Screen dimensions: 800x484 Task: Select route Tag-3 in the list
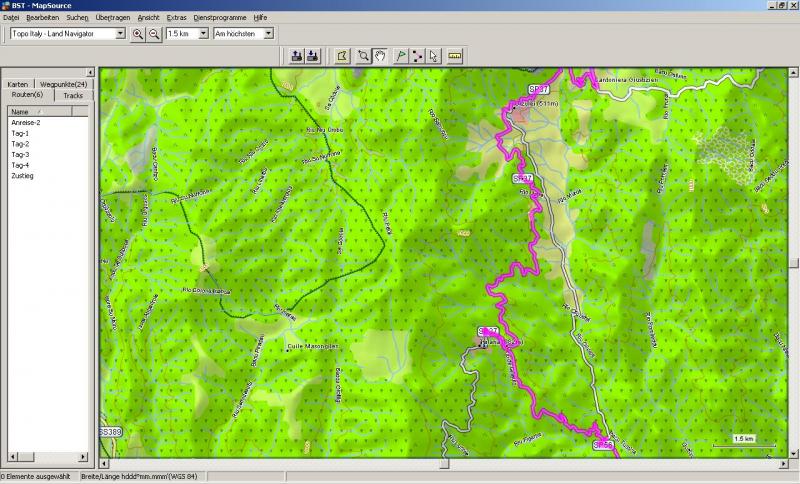20,155
